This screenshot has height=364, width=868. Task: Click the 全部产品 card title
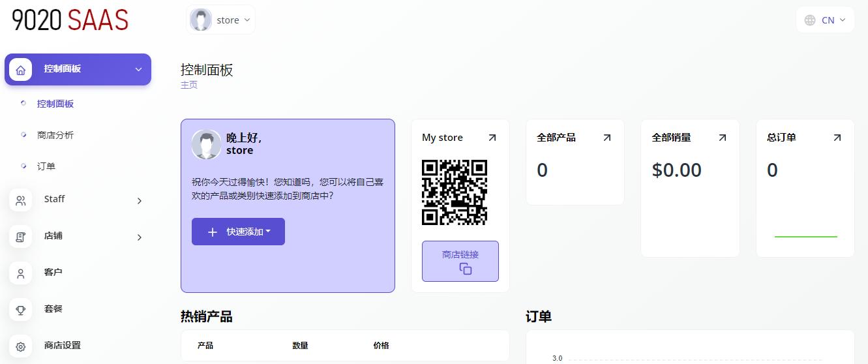(556, 138)
